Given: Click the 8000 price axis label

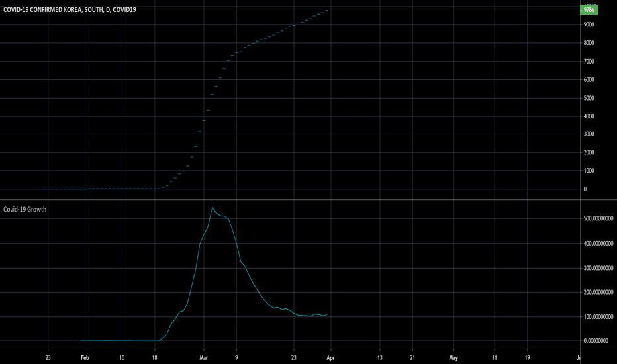Looking at the screenshot, I should click(x=589, y=43).
